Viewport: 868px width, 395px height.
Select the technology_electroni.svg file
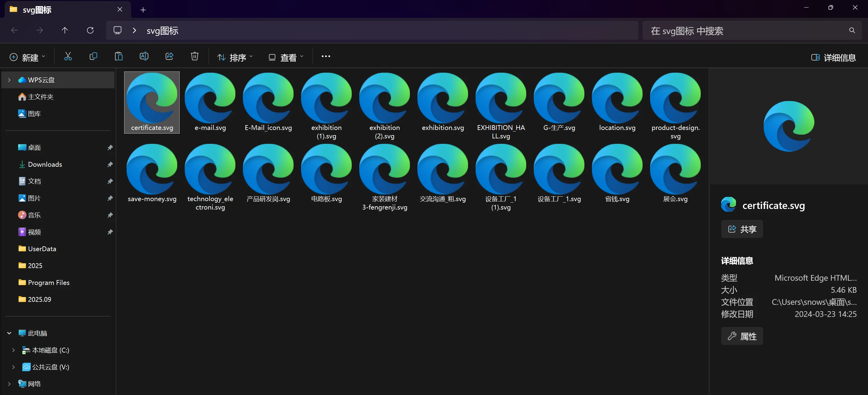coord(210,178)
